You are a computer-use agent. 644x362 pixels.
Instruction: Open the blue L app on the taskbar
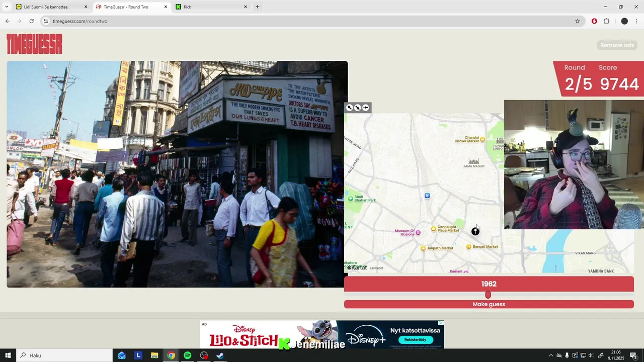tap(138, 355)
